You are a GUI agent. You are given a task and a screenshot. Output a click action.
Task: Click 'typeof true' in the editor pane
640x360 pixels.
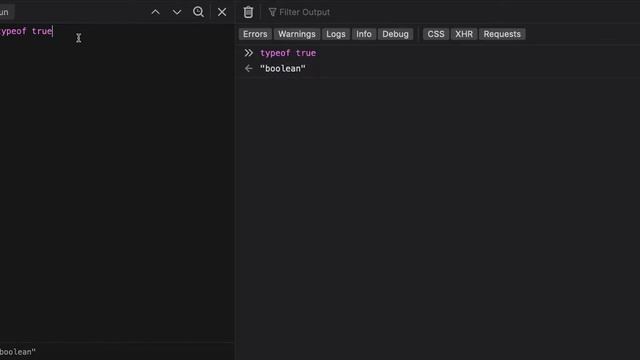(26, 31)
